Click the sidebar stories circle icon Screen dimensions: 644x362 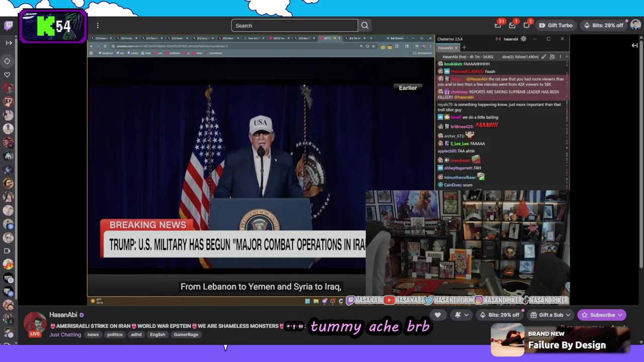pos(7,61)
